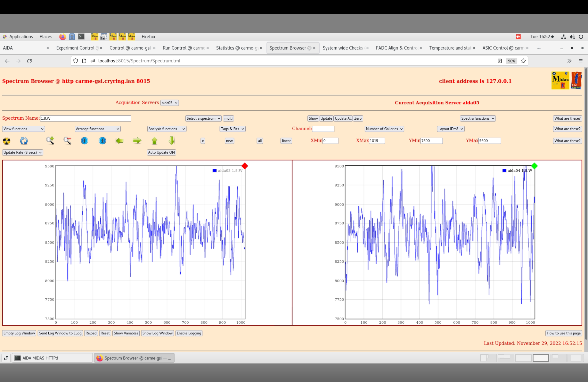Click the blue double-up-arrow circle icon

click(102, 141)
